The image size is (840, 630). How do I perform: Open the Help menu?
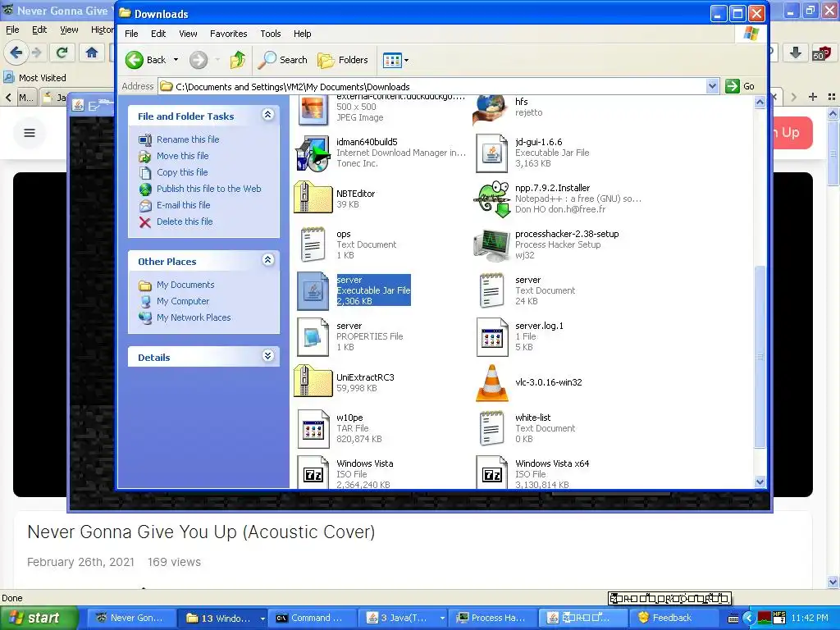(302, 34)
